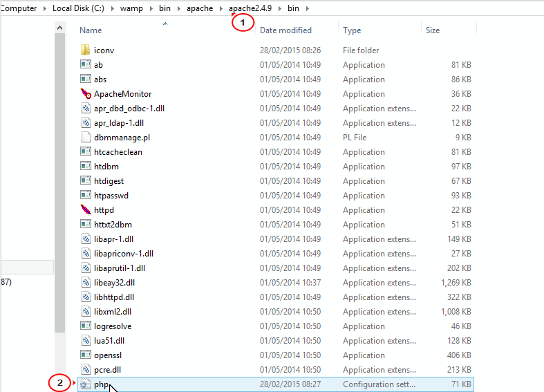Navigate to wamp folder in address bar

[131, 8]
